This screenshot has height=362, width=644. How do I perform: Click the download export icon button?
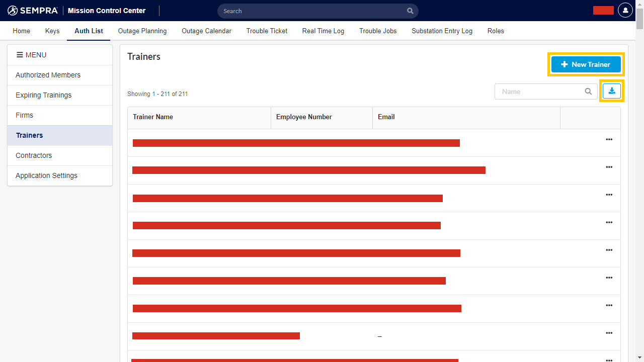pos(612,91)
